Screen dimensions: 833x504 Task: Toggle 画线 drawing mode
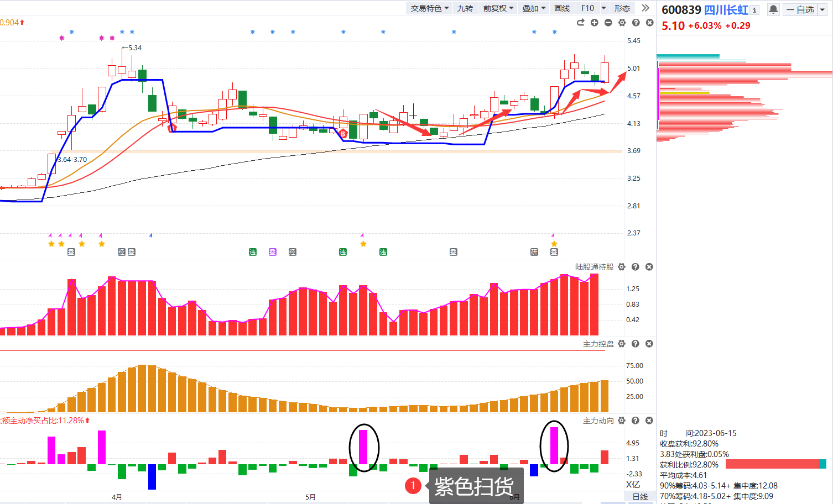coord(562,8)
